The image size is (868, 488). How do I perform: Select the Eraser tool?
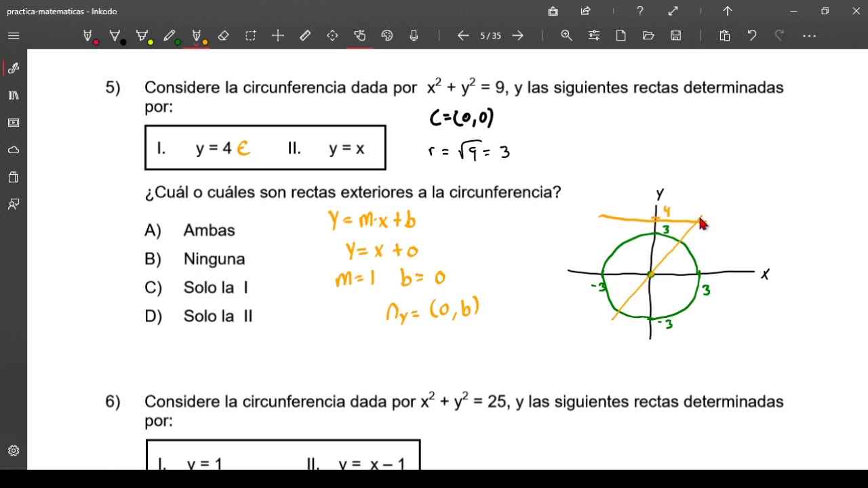point(223,36)
